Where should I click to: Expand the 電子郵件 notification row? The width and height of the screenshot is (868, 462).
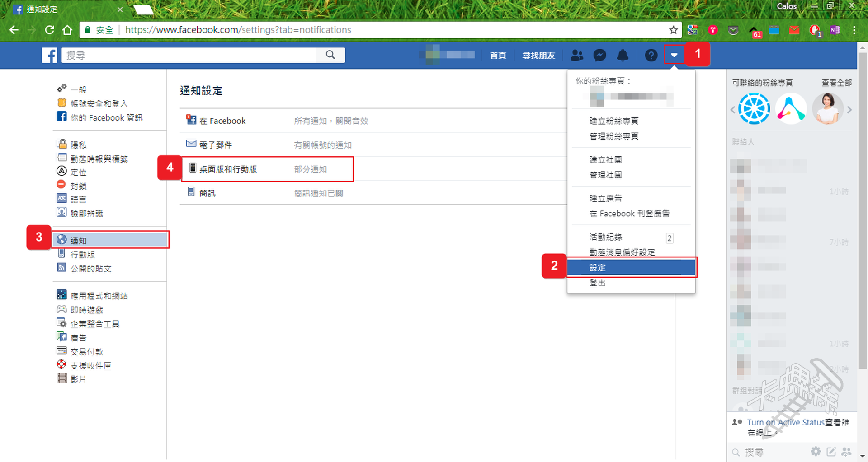point(215,145)
